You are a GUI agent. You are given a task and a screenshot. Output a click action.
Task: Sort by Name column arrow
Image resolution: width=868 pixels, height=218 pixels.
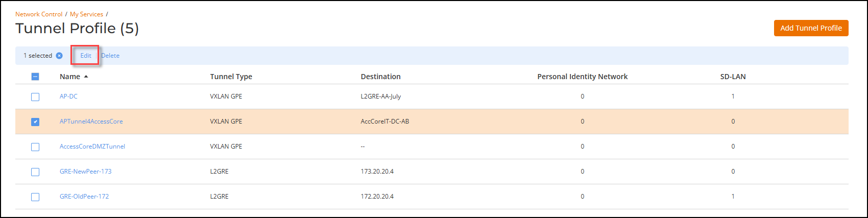pyautogui.click(x=86, y=77)
